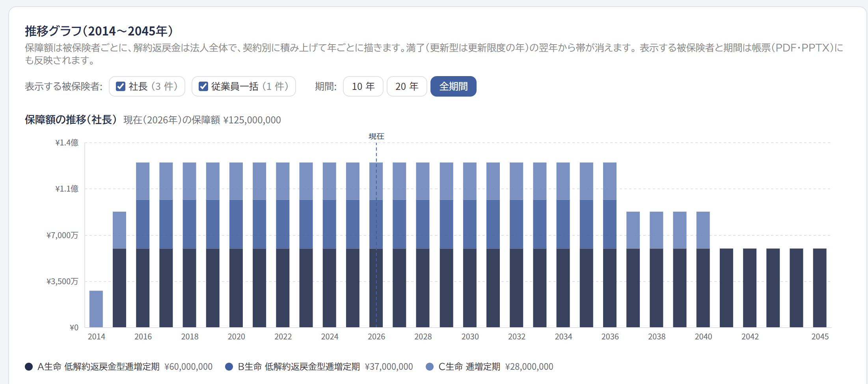
Task: Click the ¥7,000万 y-axis label
Action: point(62,235)
